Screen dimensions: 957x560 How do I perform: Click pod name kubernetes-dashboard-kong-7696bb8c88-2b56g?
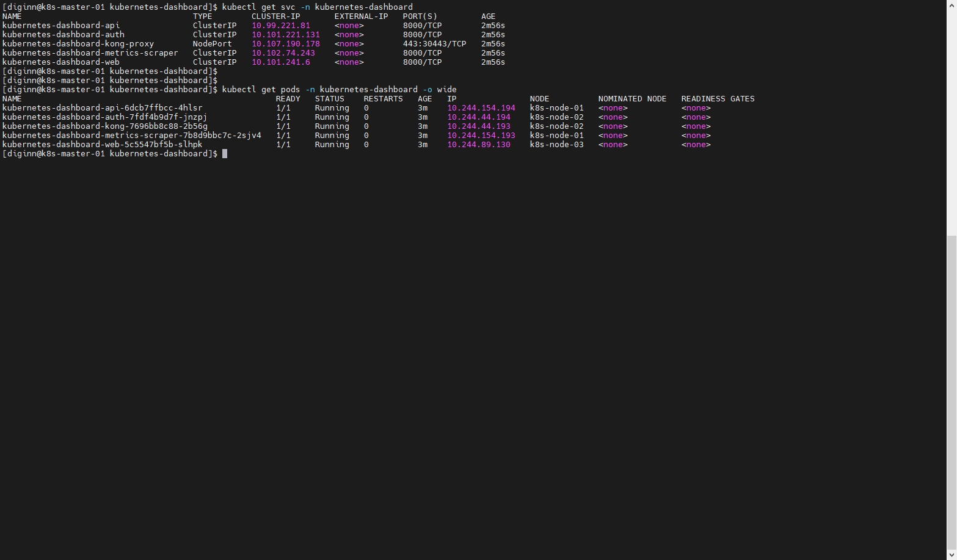click(x=104, y=126)
